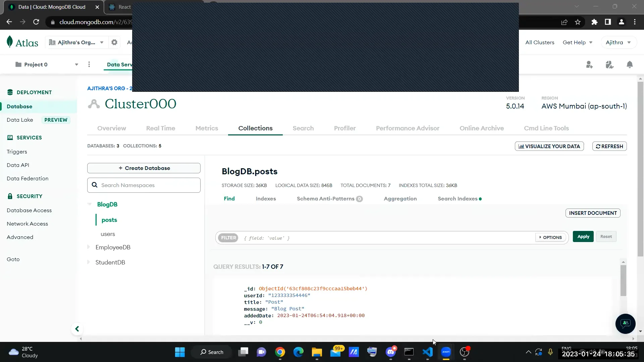Open the Aggregation tab
Screen dimensions: 644x362
point(400,198)
